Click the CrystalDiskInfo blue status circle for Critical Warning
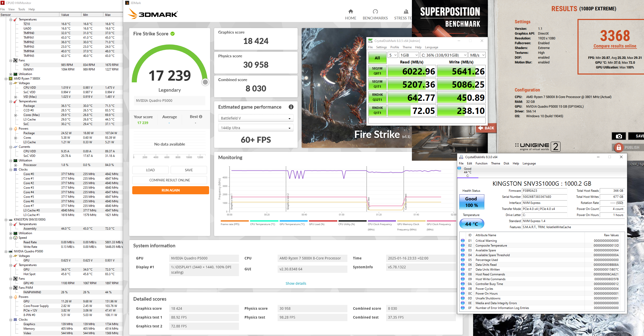The image size is (644, 336). [463, 241]
